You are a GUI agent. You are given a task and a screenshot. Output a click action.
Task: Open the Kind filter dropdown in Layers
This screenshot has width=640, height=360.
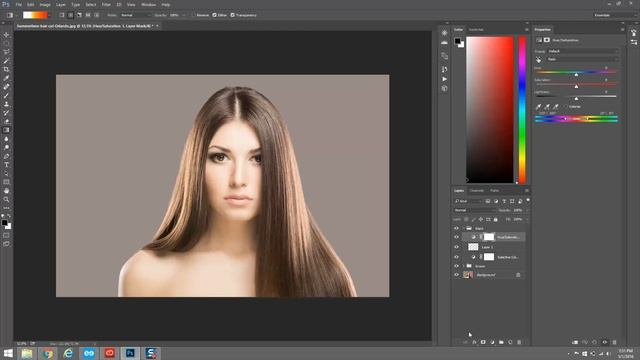point(468,201)
